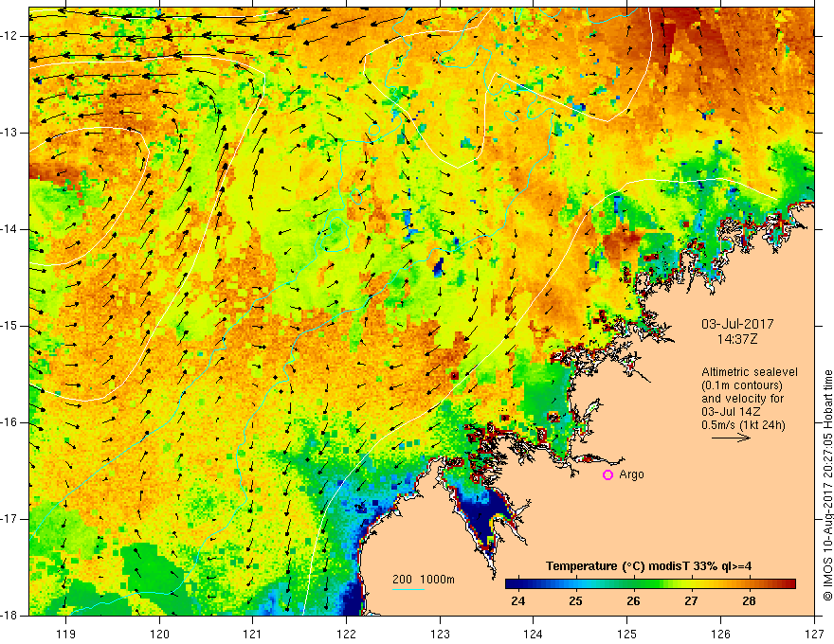Image resolution: width=834 pixels, height=644 pixels.
Task: Click the cyan 200m contour legend line
Action: point(408,590)
